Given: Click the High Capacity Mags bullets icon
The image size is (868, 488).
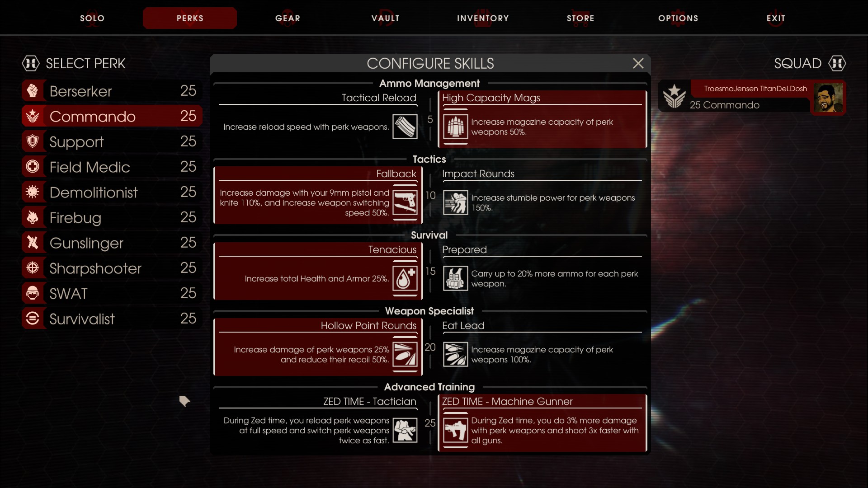Looking at the screenshot, I should pyautogui.click(x=455, y=127).
